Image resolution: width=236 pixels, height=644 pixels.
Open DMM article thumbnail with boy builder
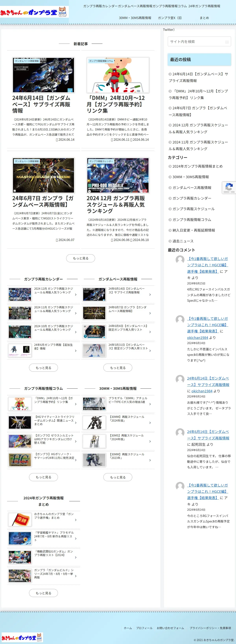click(118, 75)
